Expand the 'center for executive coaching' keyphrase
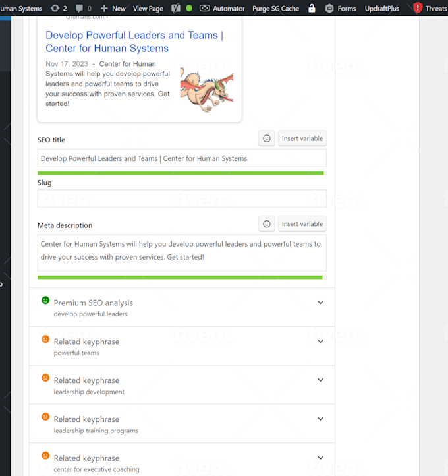The height and width of the screenshot is (476, 448). click(x=320, y=458)
